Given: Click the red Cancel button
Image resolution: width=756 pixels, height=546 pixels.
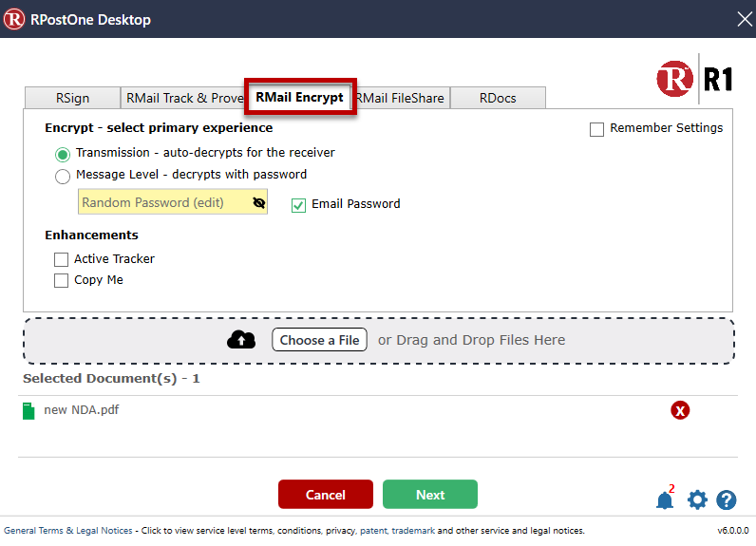Looking at the screenshot, I should click(x=326, y=495).
